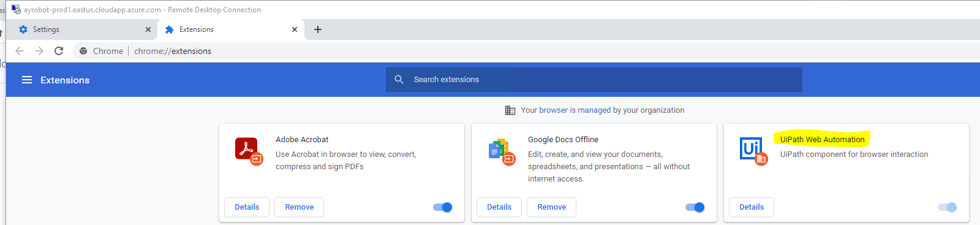980x225 pixels.
Task: Click the Adobe Acrobat title text
Action: 302,140
